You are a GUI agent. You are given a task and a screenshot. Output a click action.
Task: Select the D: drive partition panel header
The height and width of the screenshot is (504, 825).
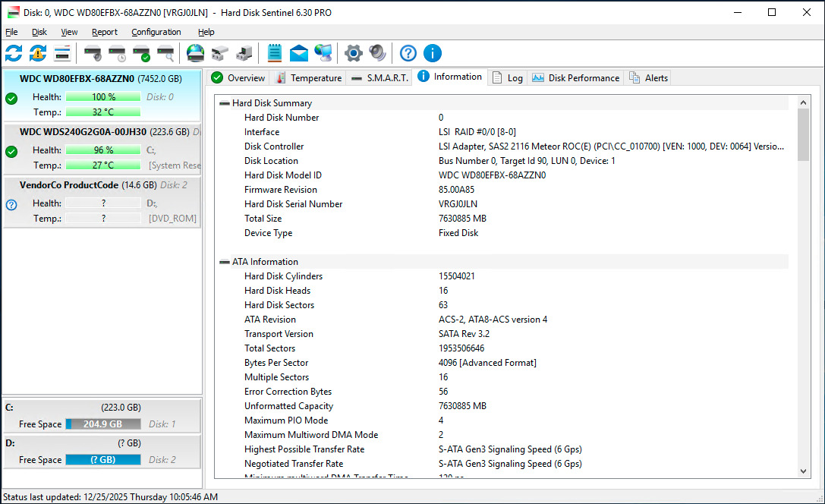point(102,443)
